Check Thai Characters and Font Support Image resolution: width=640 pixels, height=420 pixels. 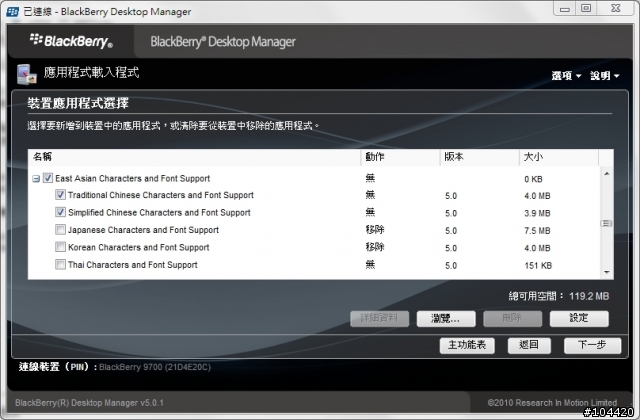[x=60, y=264]
